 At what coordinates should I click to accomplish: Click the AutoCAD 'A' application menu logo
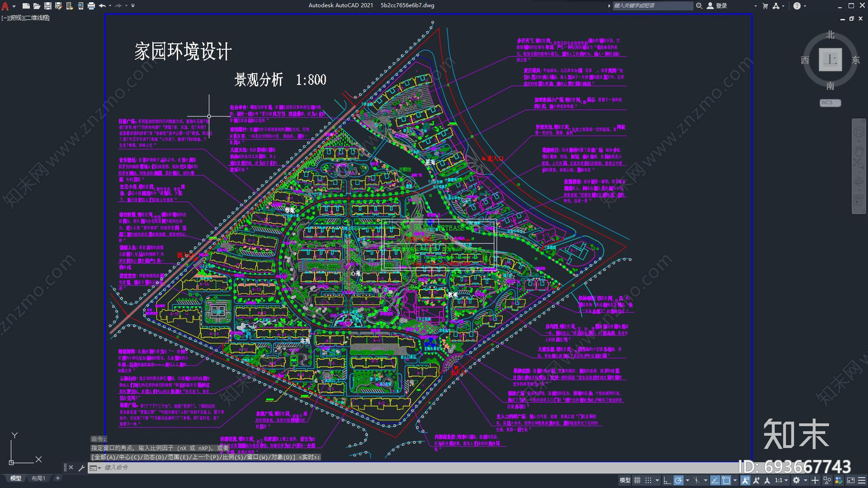[x=5, y=5]
